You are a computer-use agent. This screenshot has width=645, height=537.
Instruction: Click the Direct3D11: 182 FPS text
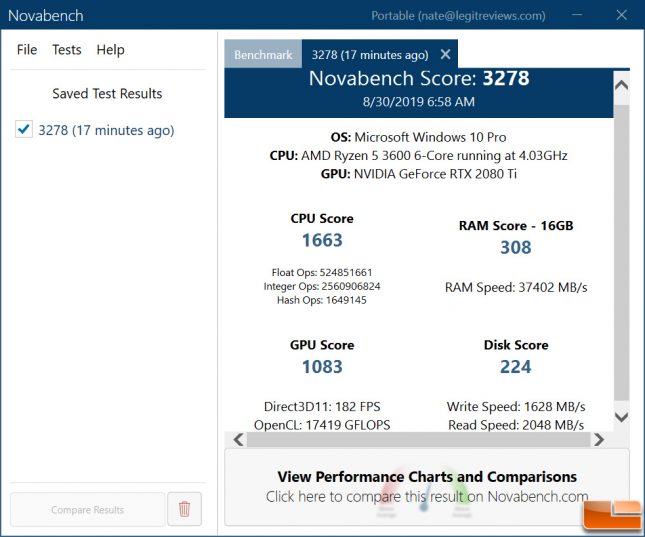pos(322,407)
